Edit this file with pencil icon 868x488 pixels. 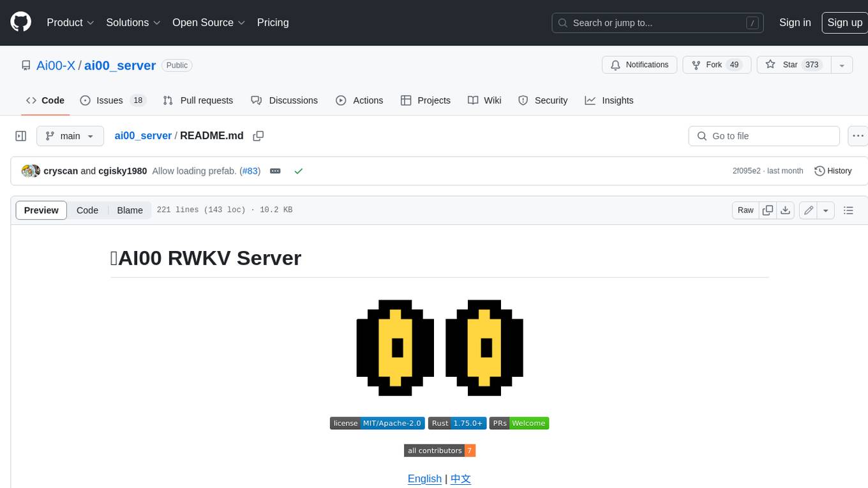pos(808,210)
